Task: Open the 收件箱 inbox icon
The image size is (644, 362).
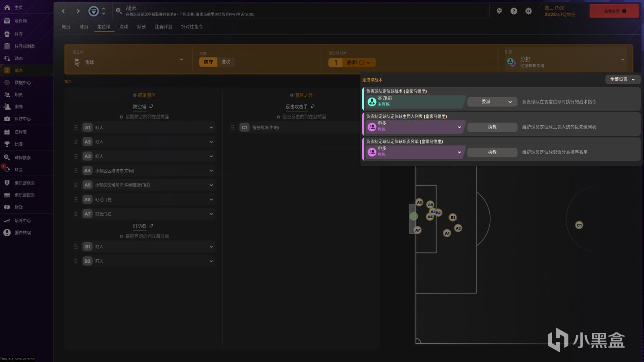Action: [x=7, y=21]
